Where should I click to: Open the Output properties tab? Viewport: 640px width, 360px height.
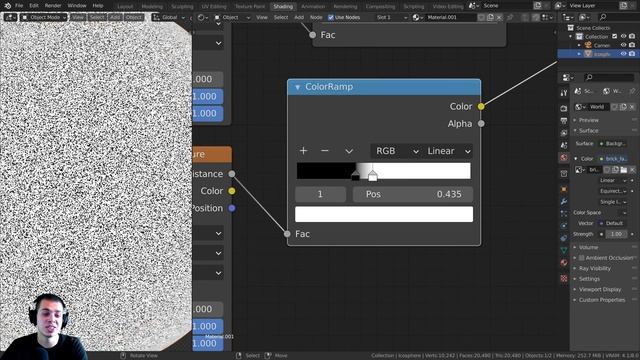pyautogui.click(x=564, y=121)
